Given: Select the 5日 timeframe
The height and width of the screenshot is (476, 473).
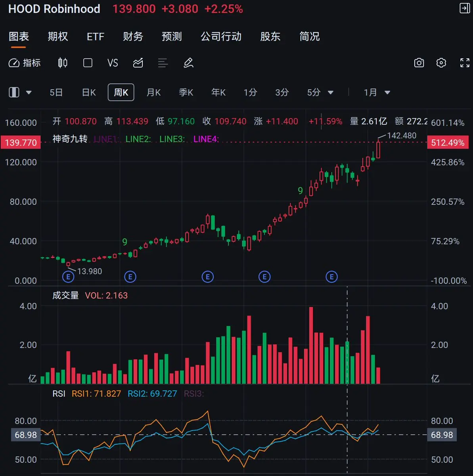Looking at the screenshot, I should pyautogui.click(x=56, y=92).
